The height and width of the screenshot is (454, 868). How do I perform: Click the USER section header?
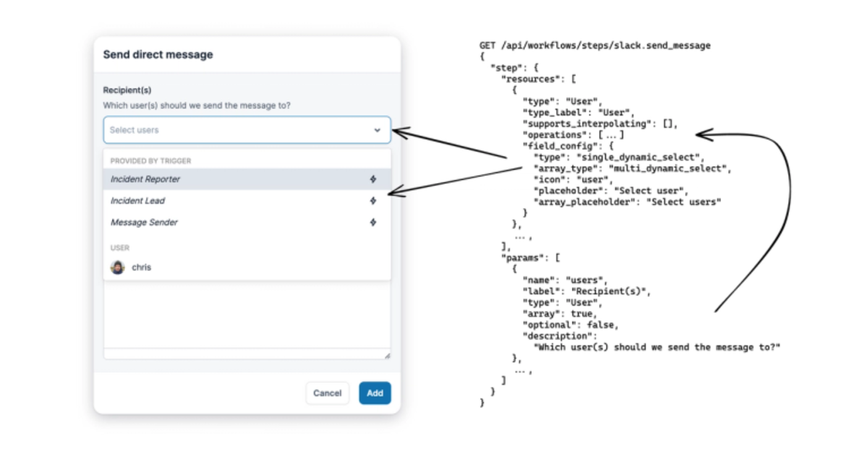pyautogui.click(x=119, y=247)
